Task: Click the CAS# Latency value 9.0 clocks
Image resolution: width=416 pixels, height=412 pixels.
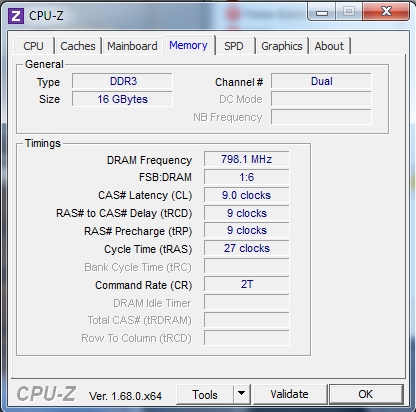Action: pos(247,195)
